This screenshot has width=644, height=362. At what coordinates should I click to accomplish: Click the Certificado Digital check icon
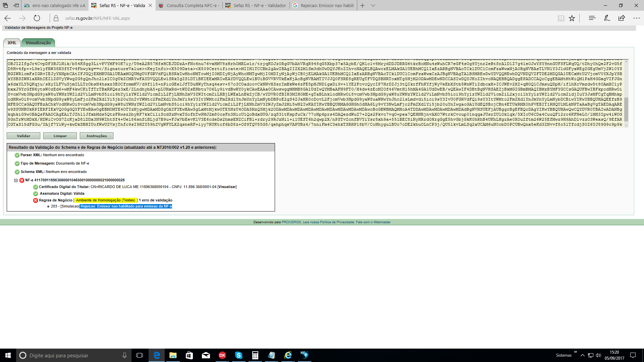tap(36, 187)
